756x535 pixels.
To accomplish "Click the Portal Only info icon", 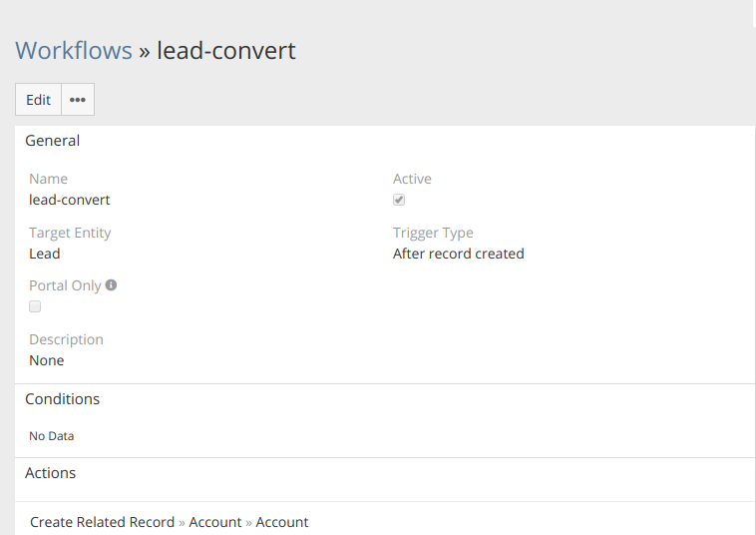I will tap(111, 284).
